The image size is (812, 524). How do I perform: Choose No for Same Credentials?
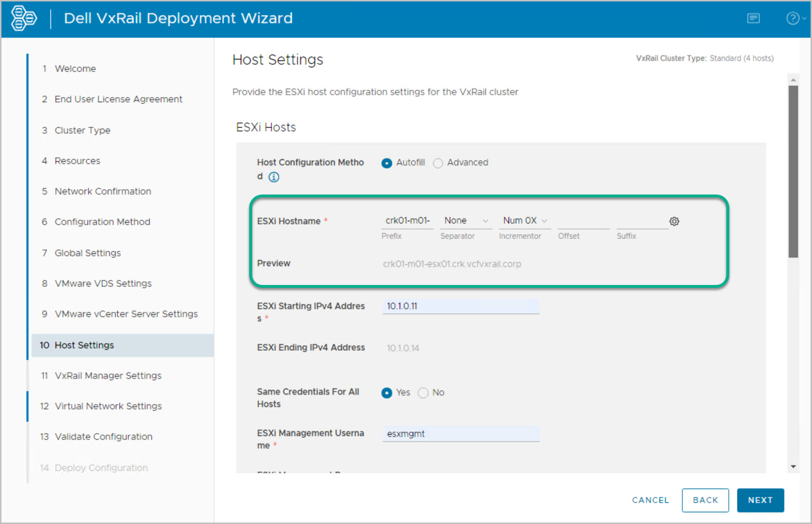coord(423,393)
